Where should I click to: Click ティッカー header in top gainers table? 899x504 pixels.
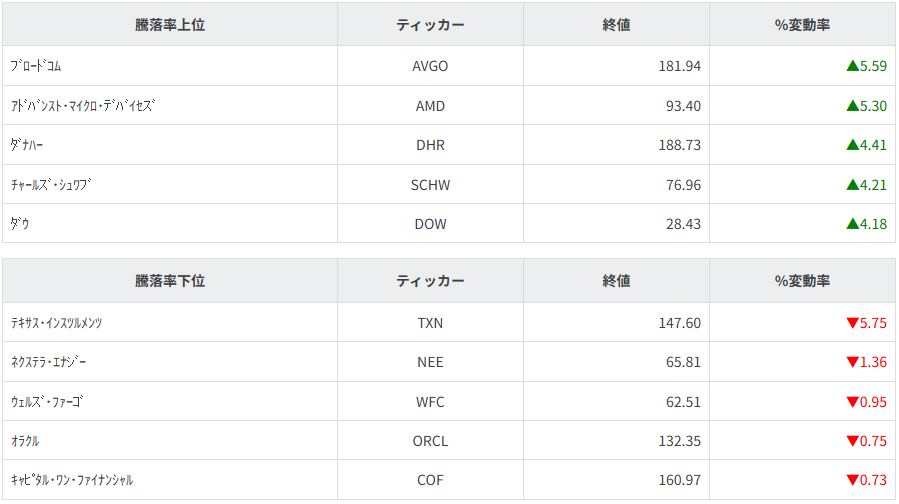430,25
